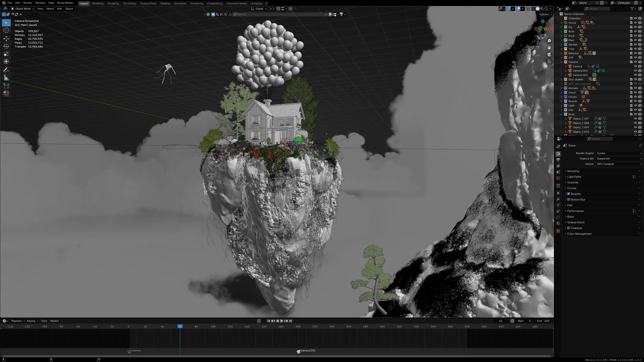The image size is (644, 362).
Task: Select the Scale tool
Action: click(6, 54)
